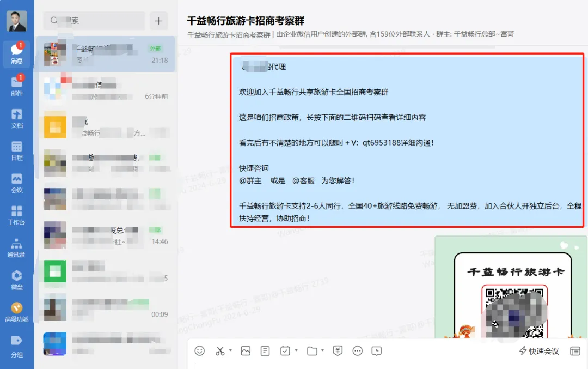Image resolution: width=588 pixels, height=369 pixels.
Task: Select the chat with time 21:18
Action: tap(106, 54)
